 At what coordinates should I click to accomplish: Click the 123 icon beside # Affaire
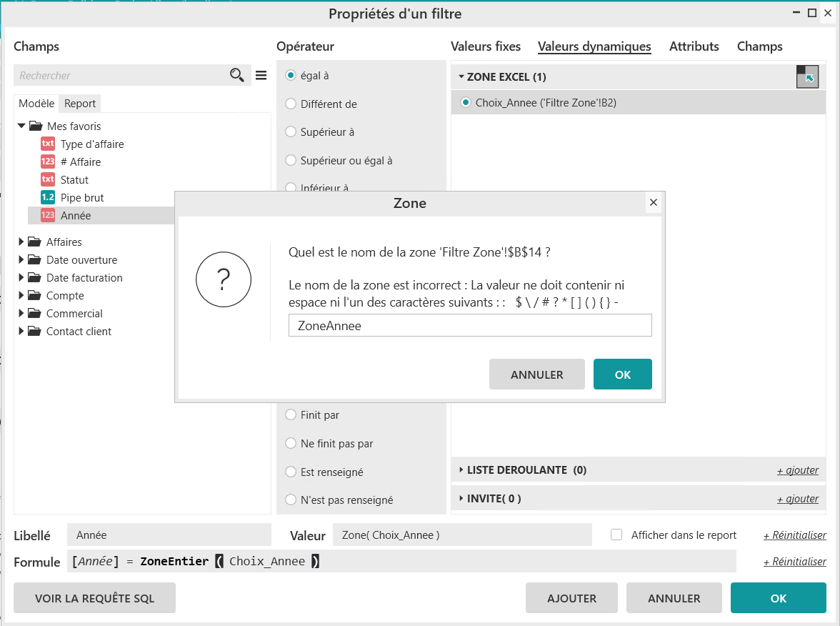[x=48, y=162]
